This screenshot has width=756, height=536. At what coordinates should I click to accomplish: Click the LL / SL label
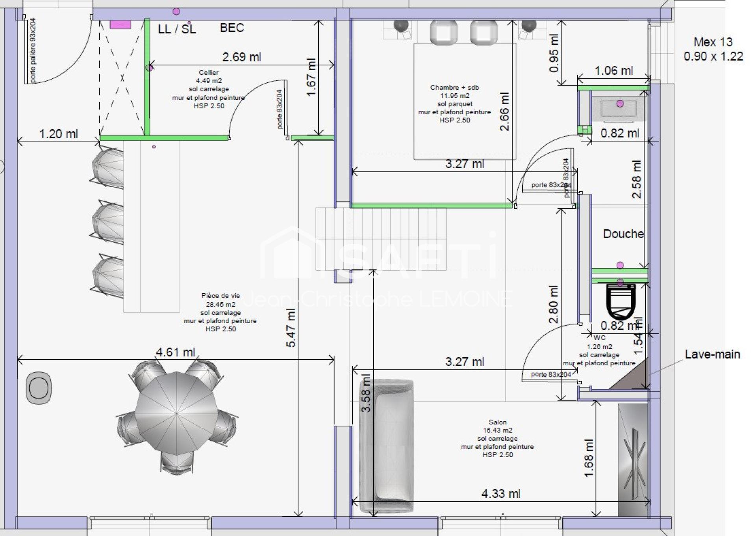[x=177, y=29]
